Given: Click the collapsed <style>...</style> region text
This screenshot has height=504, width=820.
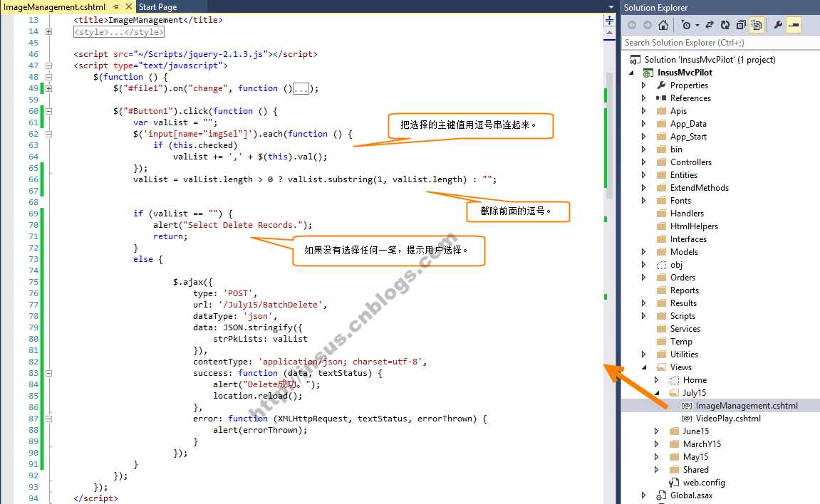Looking at the screenshot, I should point(119,32).
